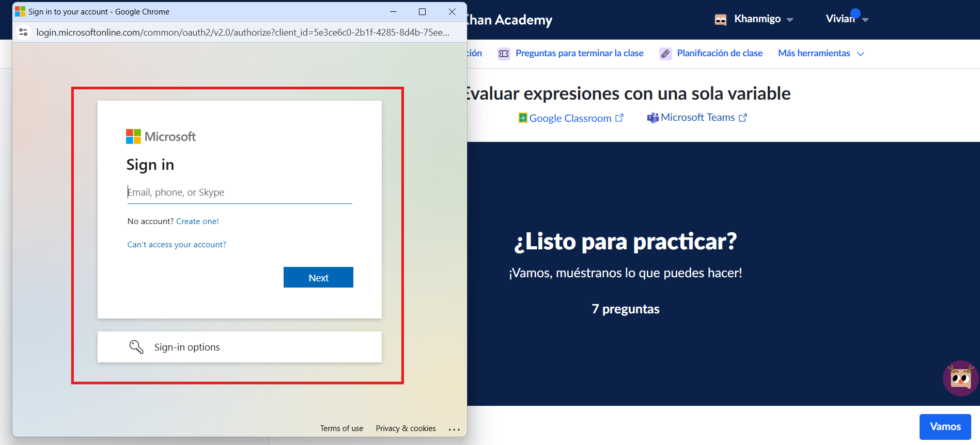Click the site info icon in address bar
This screenshot has width=980, height=445.
coord(23,32)
